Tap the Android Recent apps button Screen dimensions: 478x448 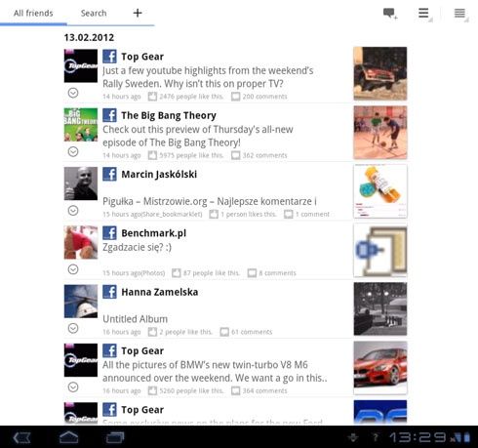tap(115, 437)
